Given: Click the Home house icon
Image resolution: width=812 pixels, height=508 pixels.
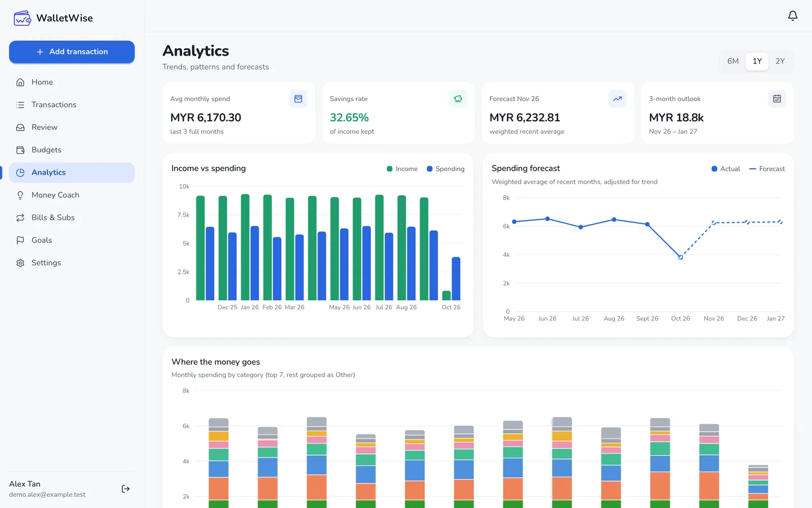Looking at the screenshot, I should tap(20, 82).
